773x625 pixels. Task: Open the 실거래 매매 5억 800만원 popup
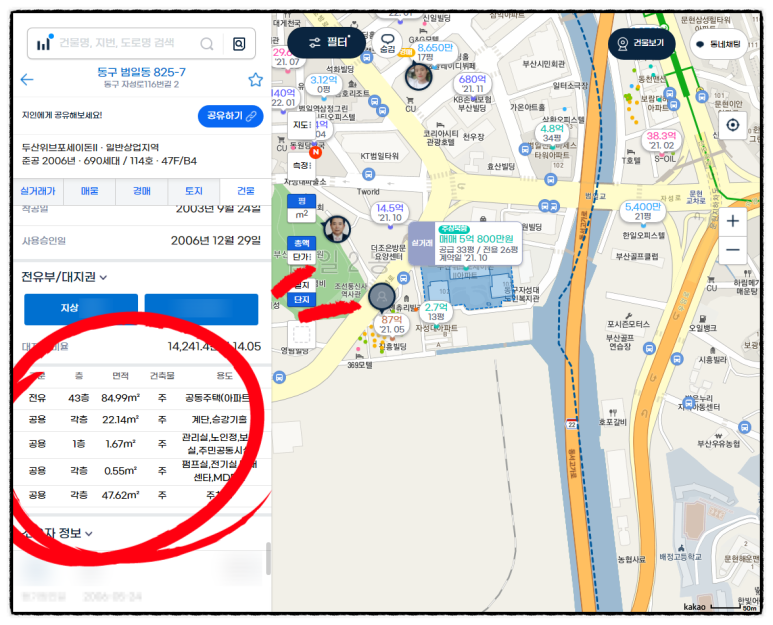point(465,243)
